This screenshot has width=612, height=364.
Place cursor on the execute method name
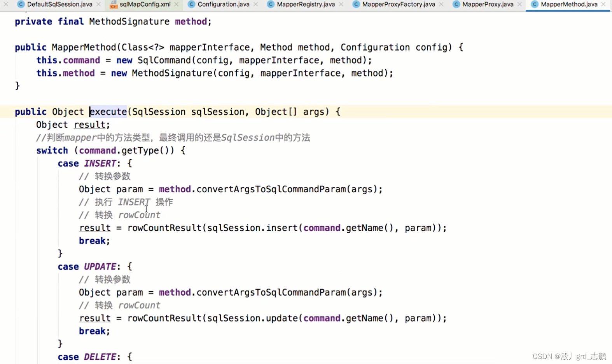108,112
